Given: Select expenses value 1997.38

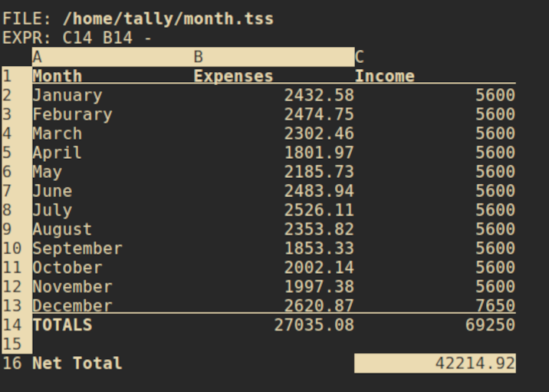Looking at the screenshot, I should click(x=319, y=287).
